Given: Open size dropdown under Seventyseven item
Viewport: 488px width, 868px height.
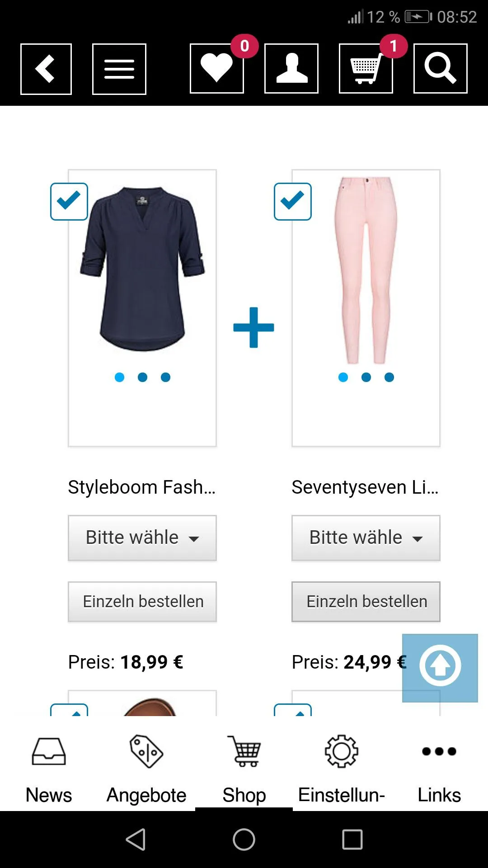Looking at the screenshot, I should tap(366, 538).
